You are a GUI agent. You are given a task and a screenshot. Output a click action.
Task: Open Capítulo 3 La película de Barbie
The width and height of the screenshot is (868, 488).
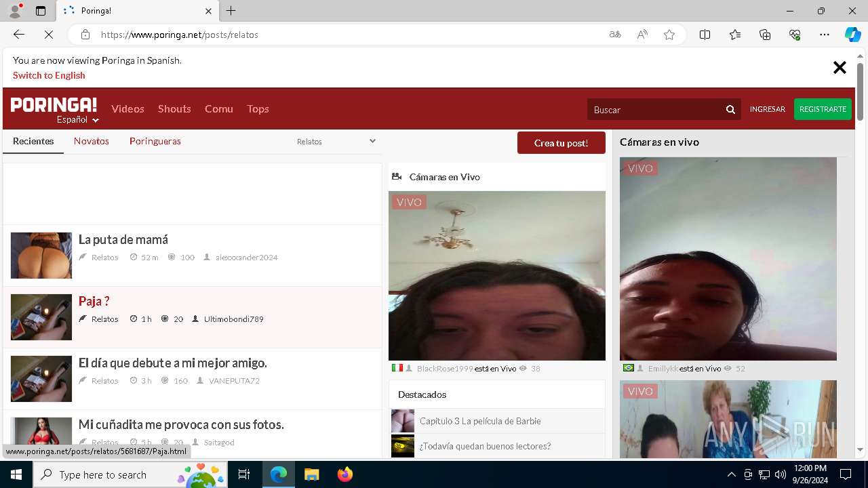(x=480, y=421)
